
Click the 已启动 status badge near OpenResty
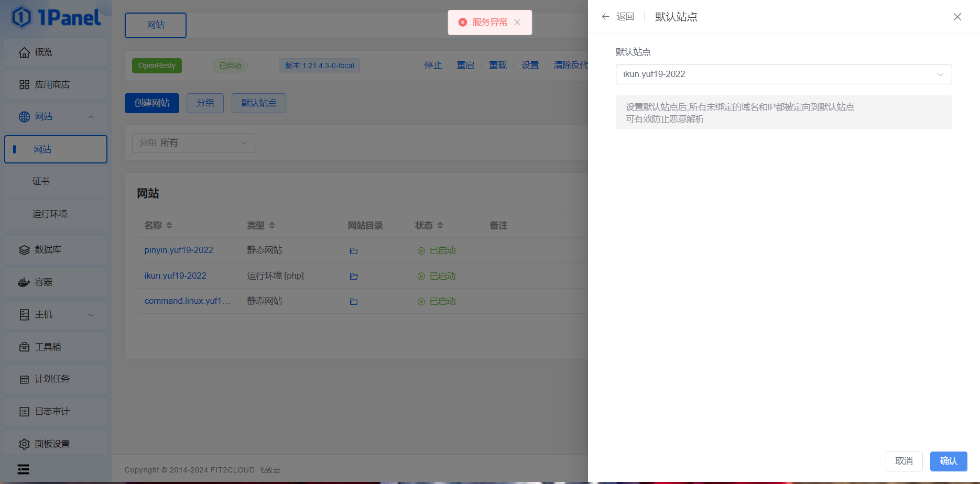[x=230, y=66]
